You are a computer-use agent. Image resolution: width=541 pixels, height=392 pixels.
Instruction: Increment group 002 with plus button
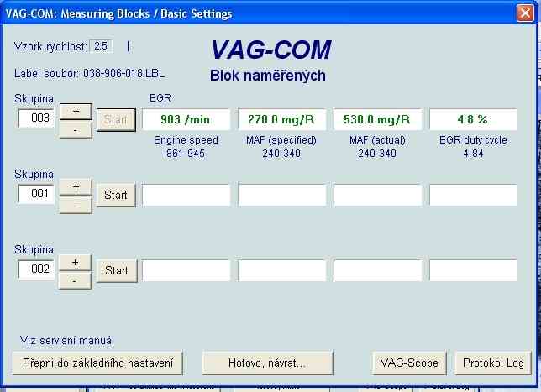(x=76, y=263)
